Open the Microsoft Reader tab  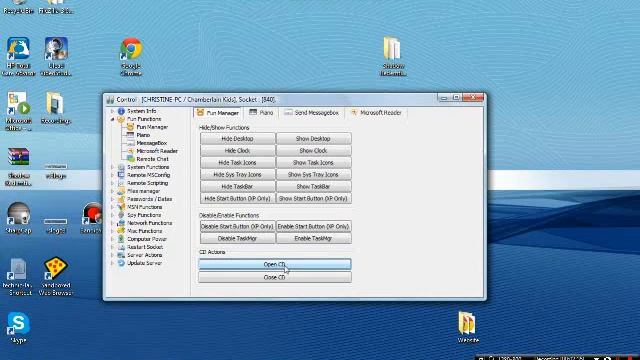[x=376, y=112]
